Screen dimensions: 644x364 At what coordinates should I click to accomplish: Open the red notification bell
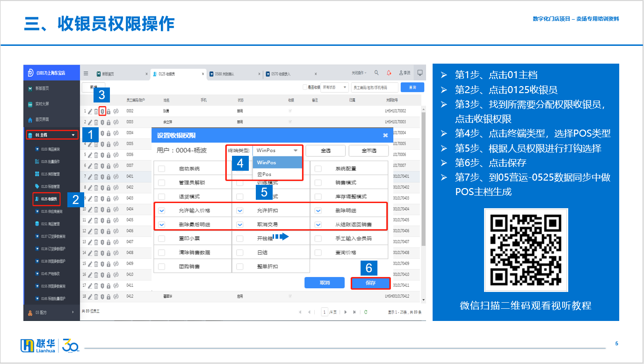pos(389,73)
